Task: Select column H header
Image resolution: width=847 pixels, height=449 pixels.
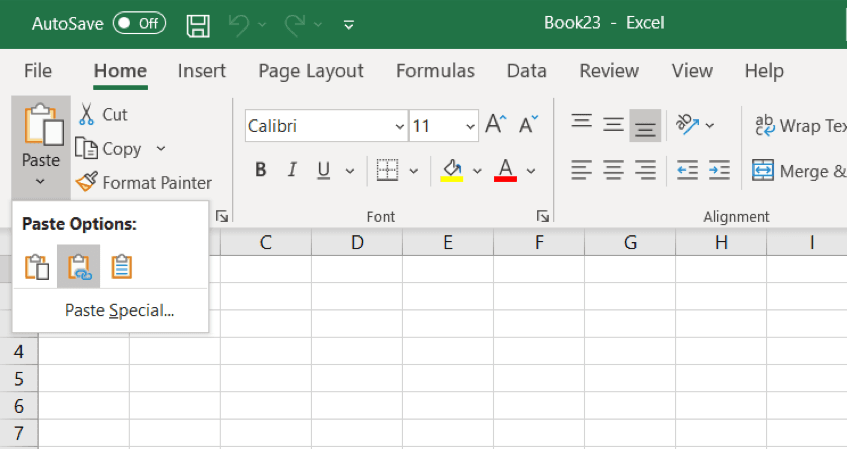Action: point(721,242)
